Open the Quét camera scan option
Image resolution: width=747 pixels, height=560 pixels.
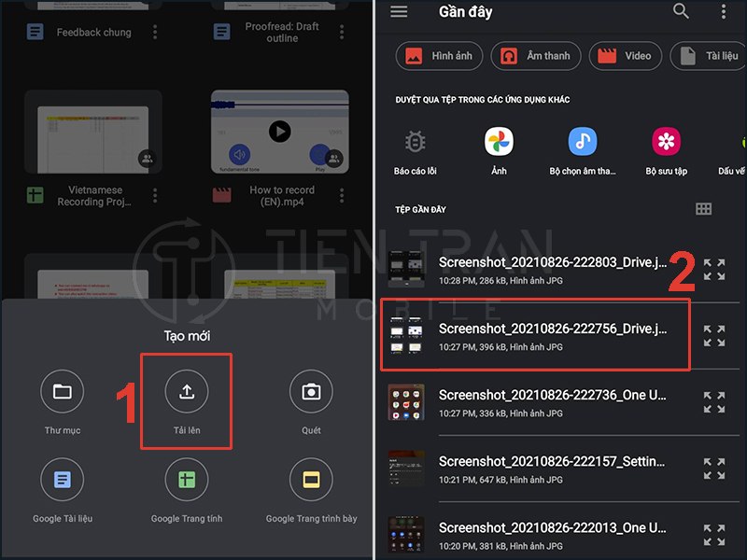[x=311, y=392]
